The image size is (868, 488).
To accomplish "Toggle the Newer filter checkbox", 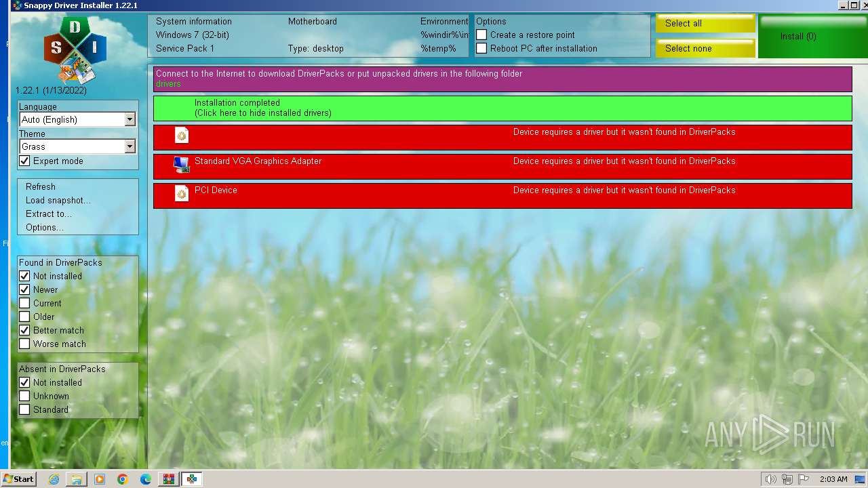I will pyautogui.click(x=24, y=289).
